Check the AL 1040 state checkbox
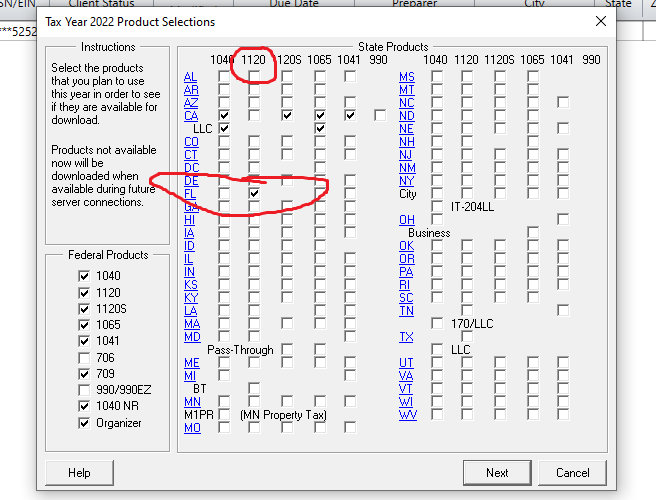This screenshot has width=656, height=500. pos(224,76)
